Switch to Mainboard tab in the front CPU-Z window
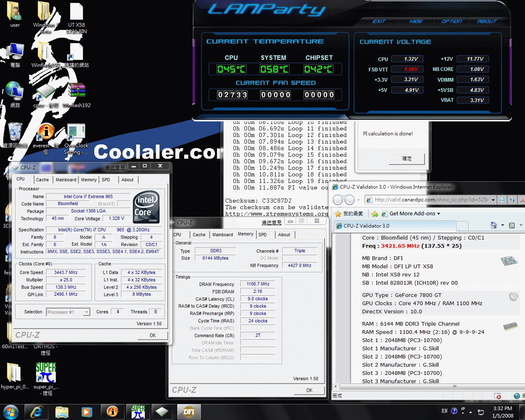Screen dimensions: 525x420 66,180
